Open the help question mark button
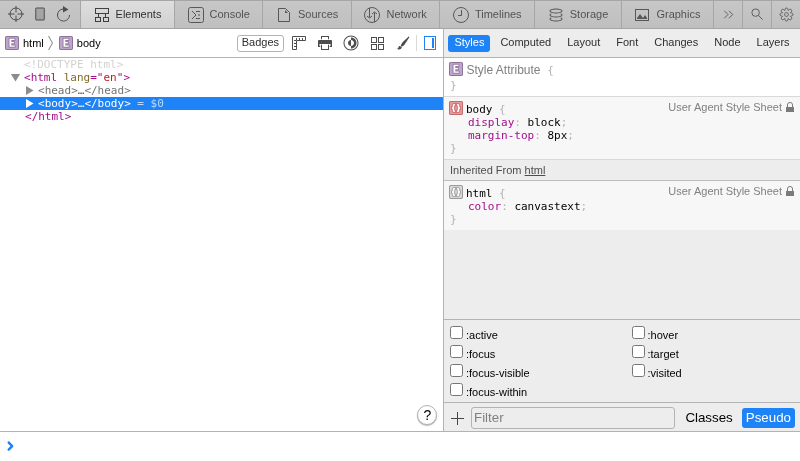The height and width of the screenshot is (461, 800). pos(427,415)
